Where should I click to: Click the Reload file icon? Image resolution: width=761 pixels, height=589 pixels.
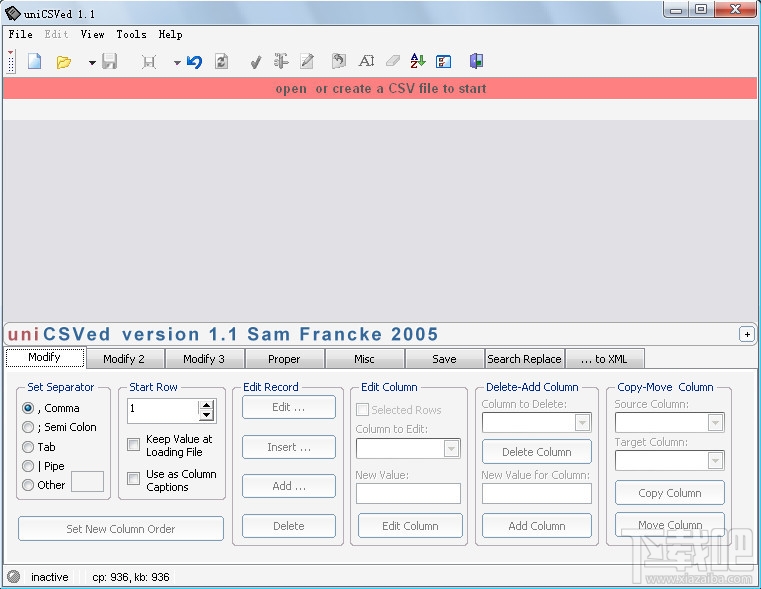click(221, 62)
